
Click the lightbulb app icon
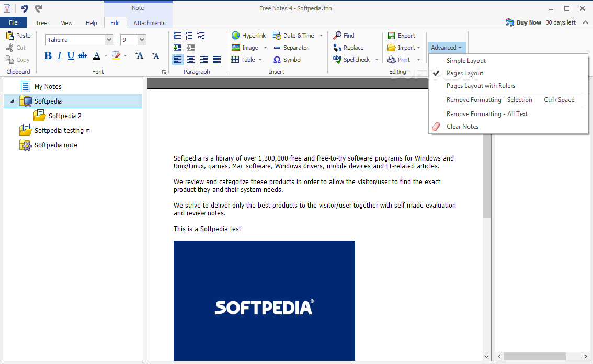[x=7, y=8]
